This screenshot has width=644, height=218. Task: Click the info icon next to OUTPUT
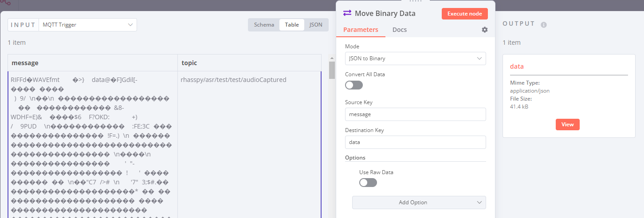(x=544, y=25)
